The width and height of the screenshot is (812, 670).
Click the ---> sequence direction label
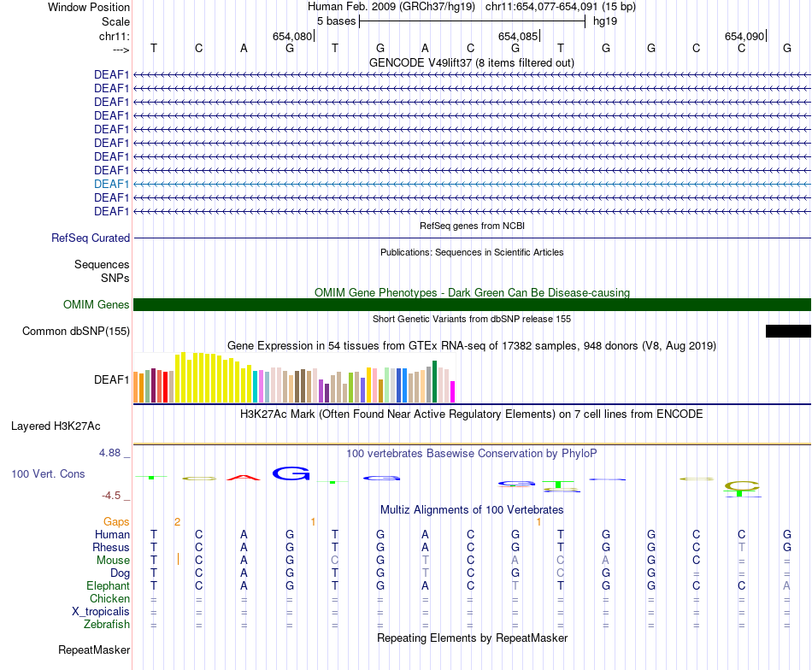click(121, 50)
